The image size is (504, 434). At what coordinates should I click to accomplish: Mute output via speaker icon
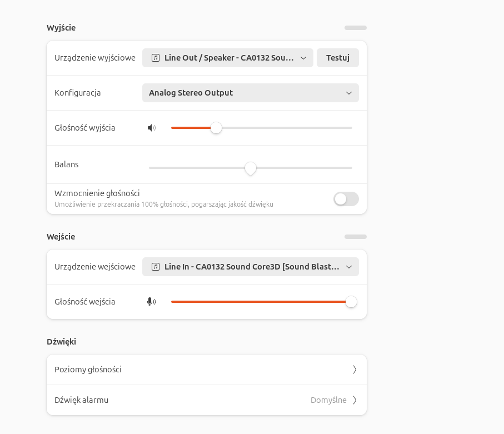point(152,128)
